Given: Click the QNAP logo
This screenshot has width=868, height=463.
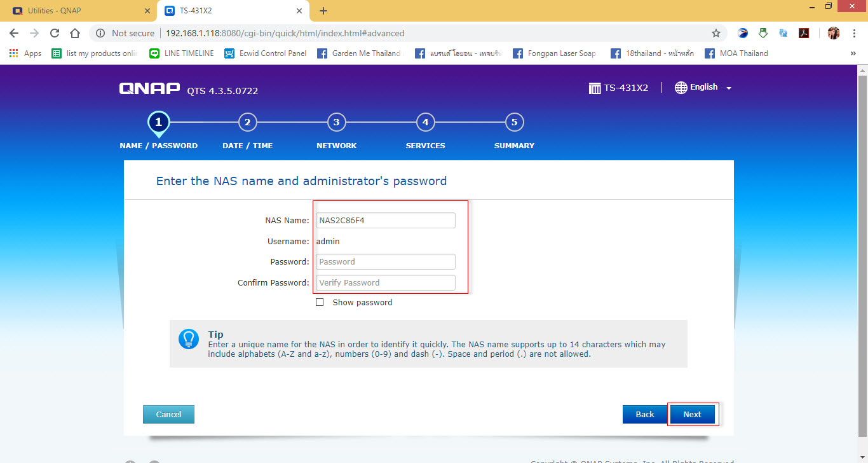Looking at the screenshot, I should click(x=149, y=88).
